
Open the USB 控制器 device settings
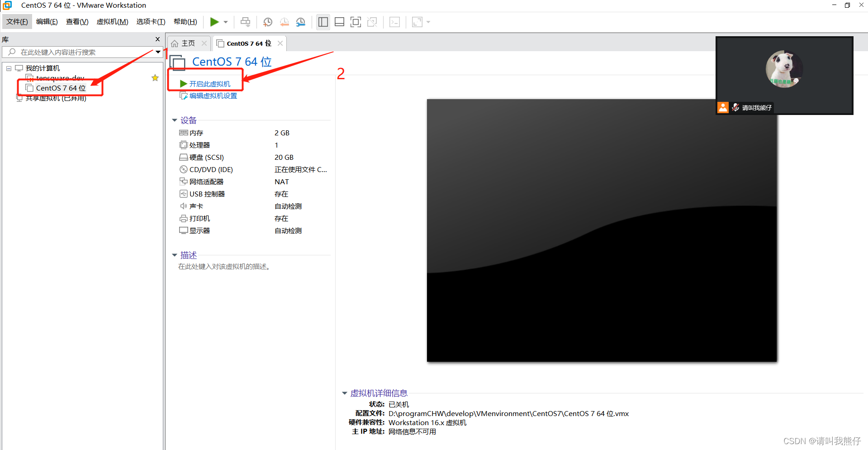coord(207,193)
